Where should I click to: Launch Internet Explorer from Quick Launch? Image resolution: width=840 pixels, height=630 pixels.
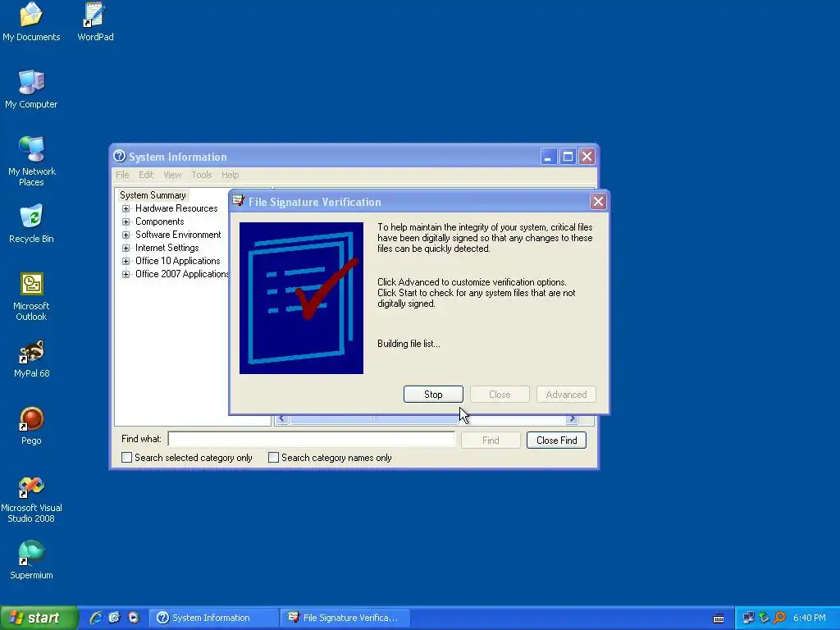point(96,618)
